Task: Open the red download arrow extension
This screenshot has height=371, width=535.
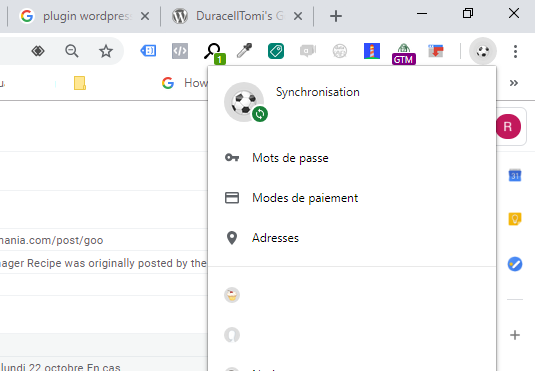Action: tap(436, 51)
